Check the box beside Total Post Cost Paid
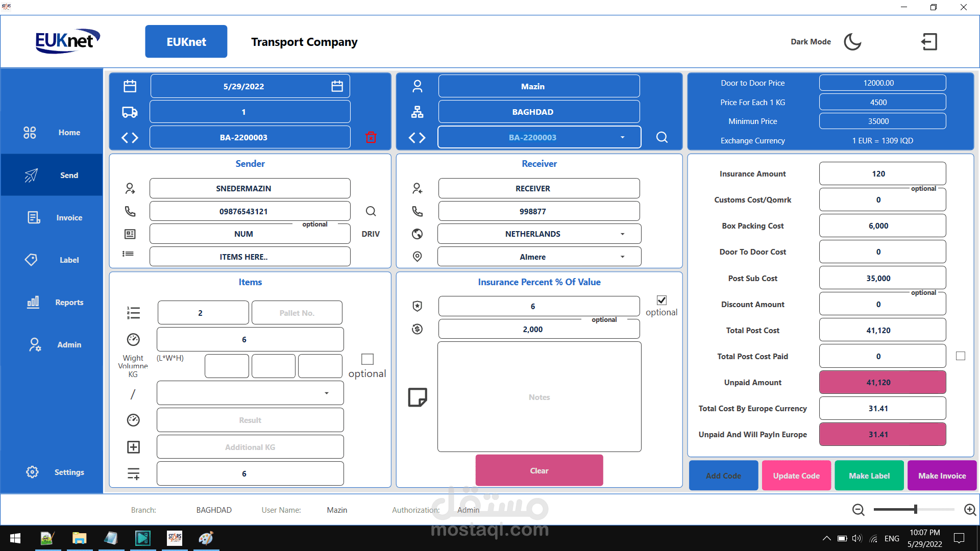980x551 pixels. [x=961, y=356]
